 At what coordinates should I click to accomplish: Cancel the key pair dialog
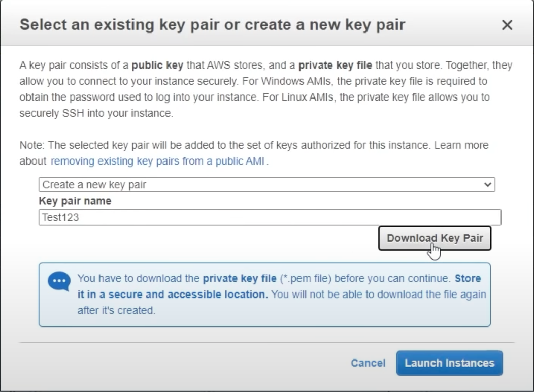click(368, 363)
